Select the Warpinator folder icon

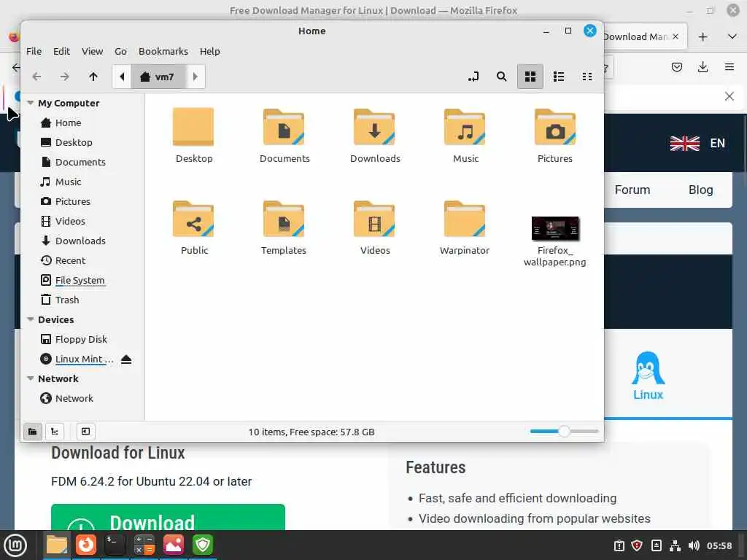(465, 219)
